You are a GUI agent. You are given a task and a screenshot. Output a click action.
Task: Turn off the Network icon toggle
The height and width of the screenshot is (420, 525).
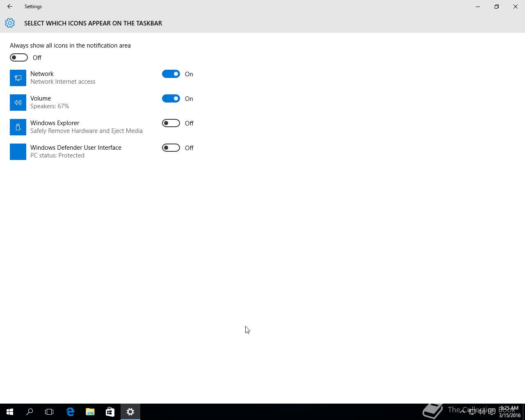(171, 74)
